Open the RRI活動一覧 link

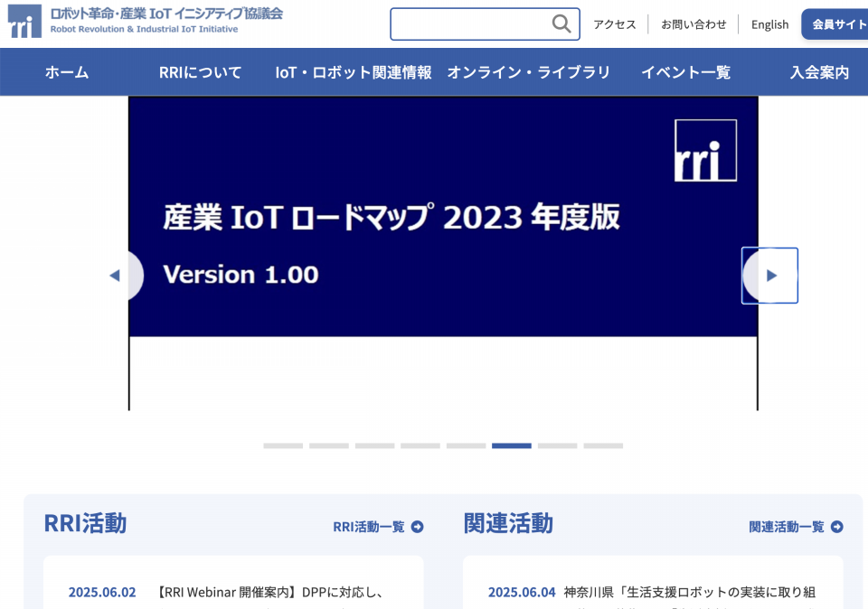coord(369,527)
